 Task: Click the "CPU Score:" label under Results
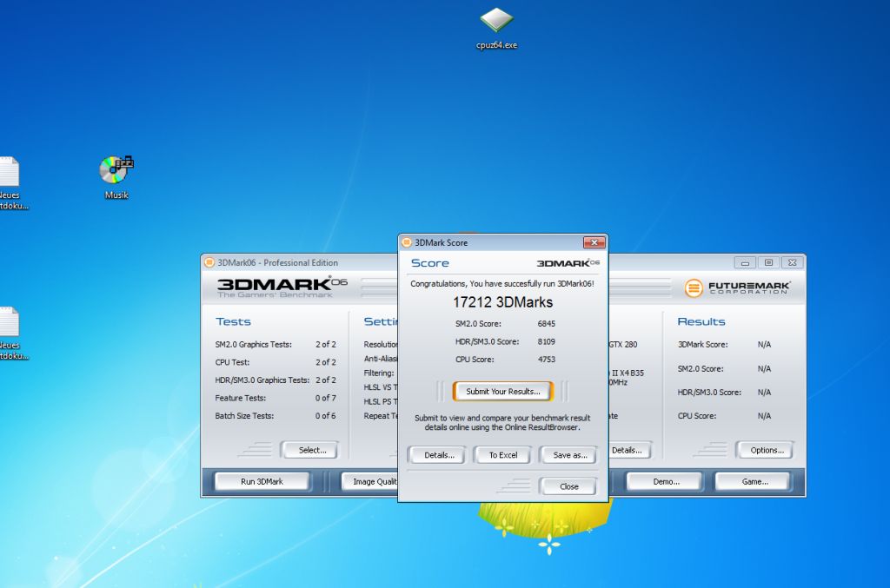pyautogui.click(x=697, y=416)
